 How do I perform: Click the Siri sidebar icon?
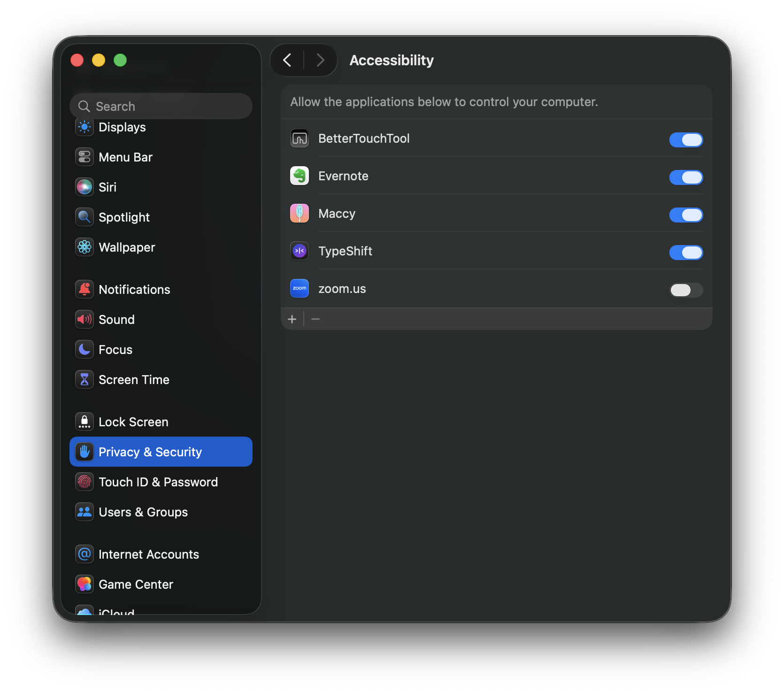[85, 187]
